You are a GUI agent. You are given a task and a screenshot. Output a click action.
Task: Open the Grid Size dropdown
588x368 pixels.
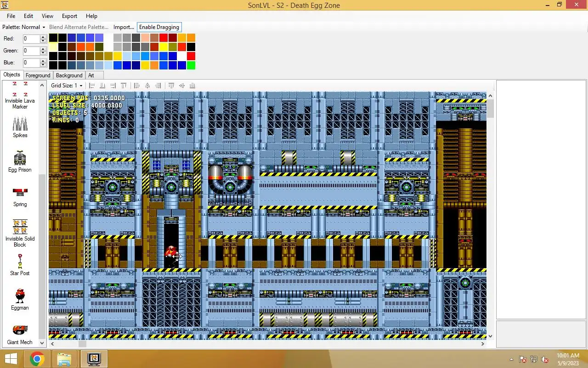[67, 86]
